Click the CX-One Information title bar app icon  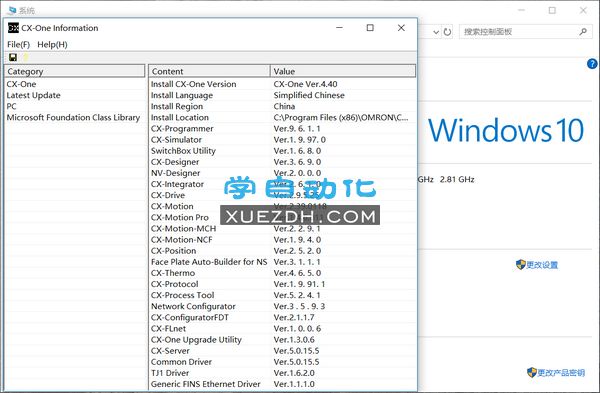(x=13, y=28)
